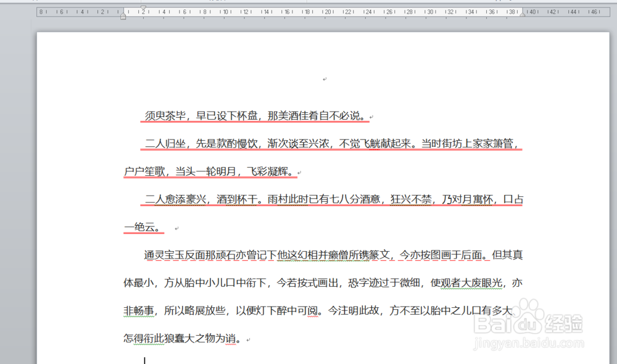Click the word 通灵宝玉
Image resolution: width=617 pixels, height=364 pixels.
[x=164, y=255]
